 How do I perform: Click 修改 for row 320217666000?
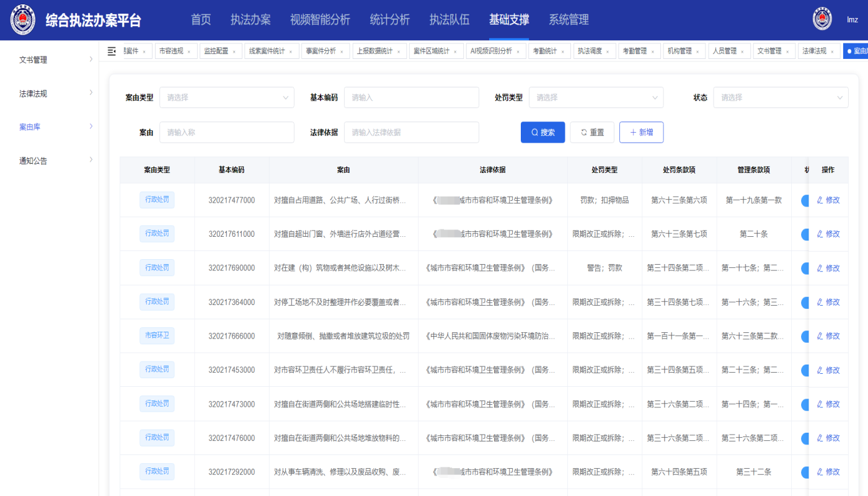coord(828,336)
